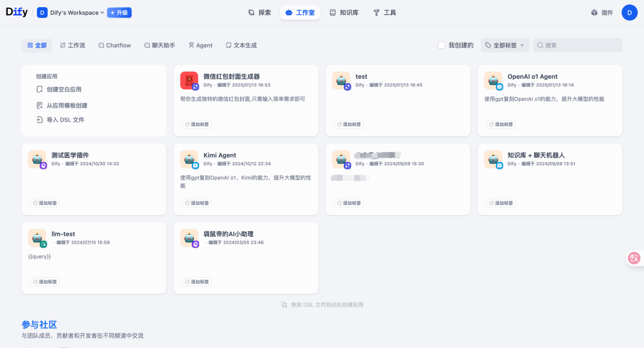644x348 pixels.
Task: Click the 升级 upgrade button
Action: click(119, 13)
